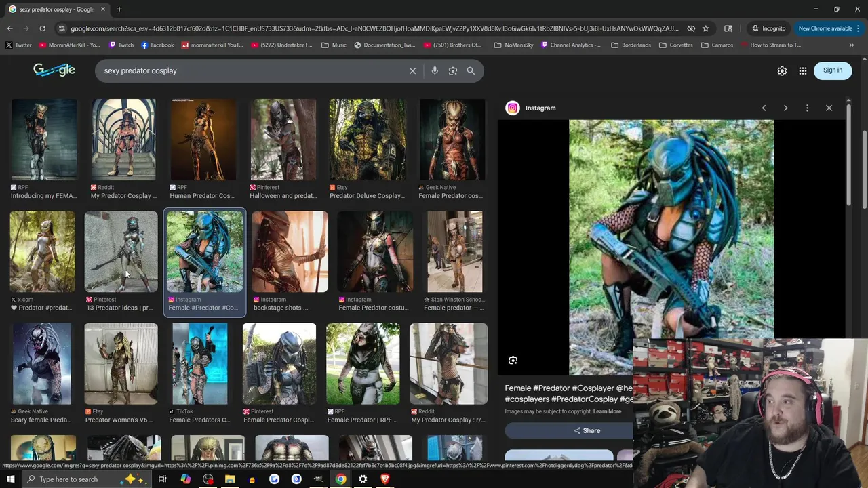The image size is (868, 488).
Task: Open New Chrome available update menu
Action: (829, 28)
